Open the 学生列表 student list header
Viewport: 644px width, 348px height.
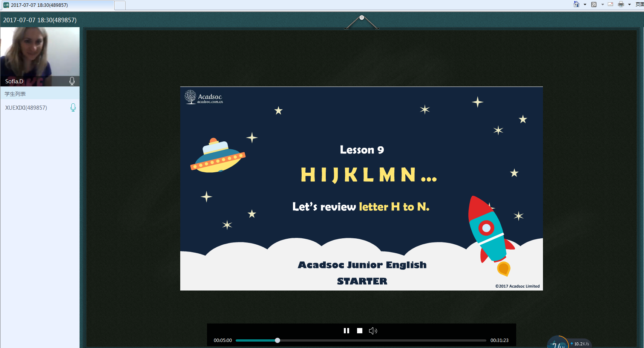40,94
